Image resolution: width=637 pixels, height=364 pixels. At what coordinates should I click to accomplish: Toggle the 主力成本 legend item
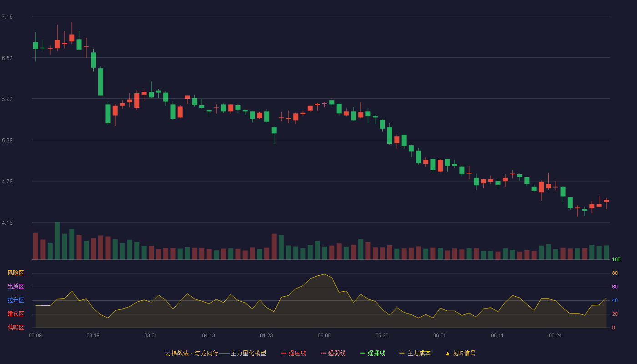(415, 353)
